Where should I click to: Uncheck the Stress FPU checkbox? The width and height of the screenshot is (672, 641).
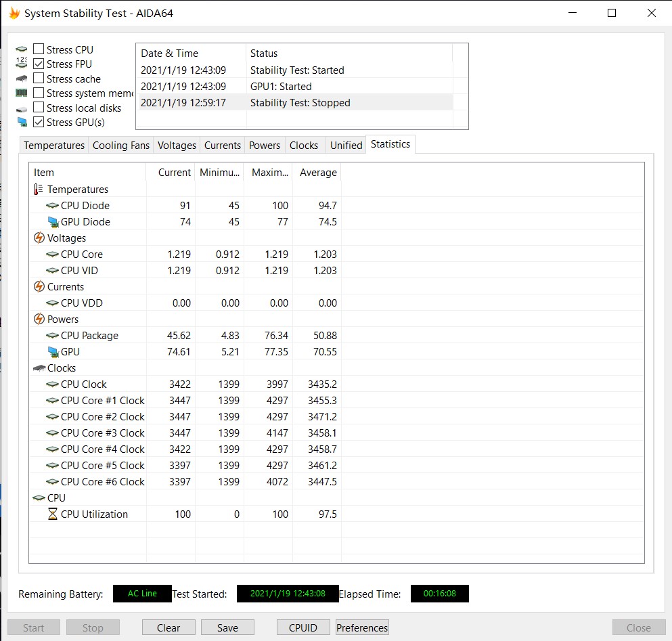[x=39, y=64]
